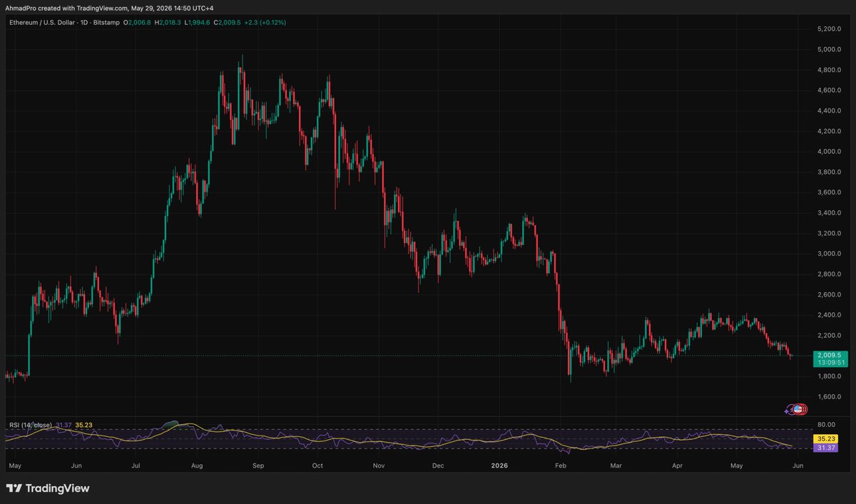Click the Feb label on time axis
This screenshot has height=504, width=856.
pos(560,466)
